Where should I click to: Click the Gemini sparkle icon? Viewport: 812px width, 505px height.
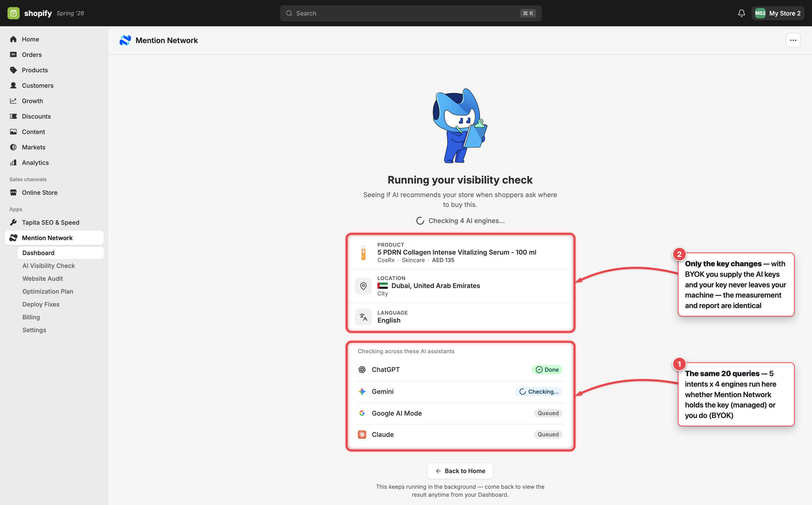[362, 392]
